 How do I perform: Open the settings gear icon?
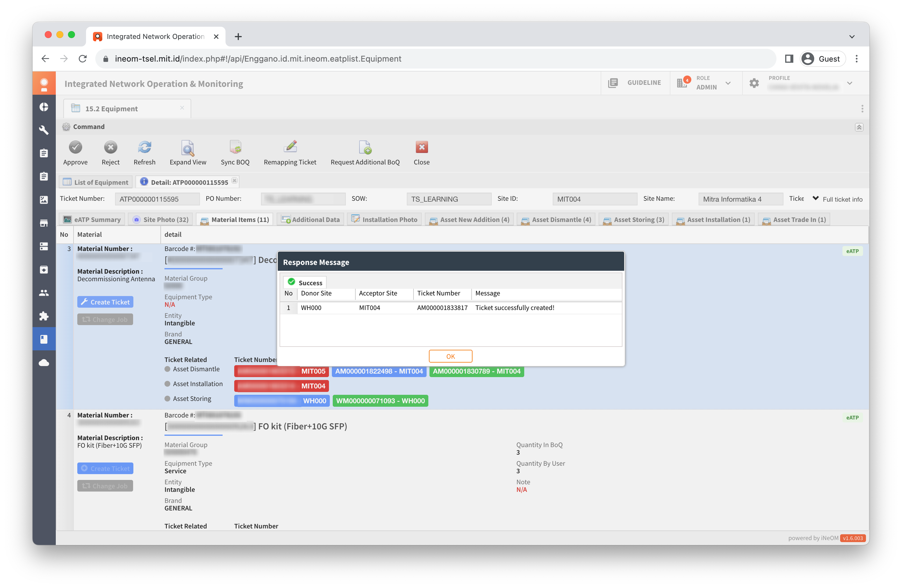click(754, 83)
